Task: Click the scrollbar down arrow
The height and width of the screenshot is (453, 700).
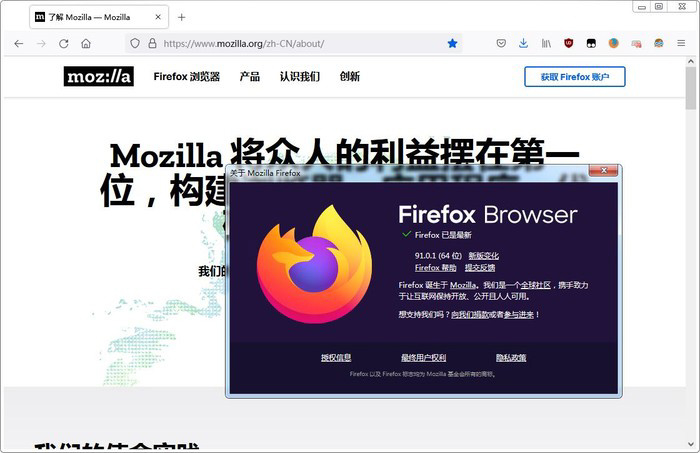Action: 691,445
